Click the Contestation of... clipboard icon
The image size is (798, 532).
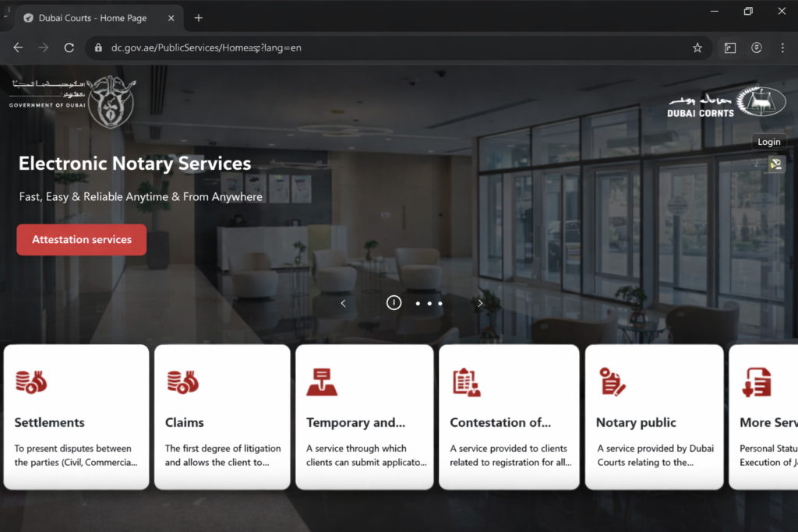tap(467, 382)
